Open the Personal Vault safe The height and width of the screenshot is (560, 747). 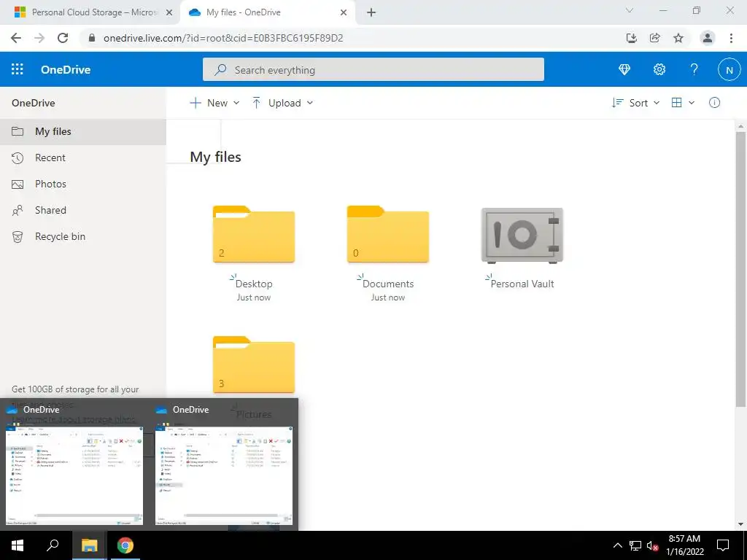(522, 236)
